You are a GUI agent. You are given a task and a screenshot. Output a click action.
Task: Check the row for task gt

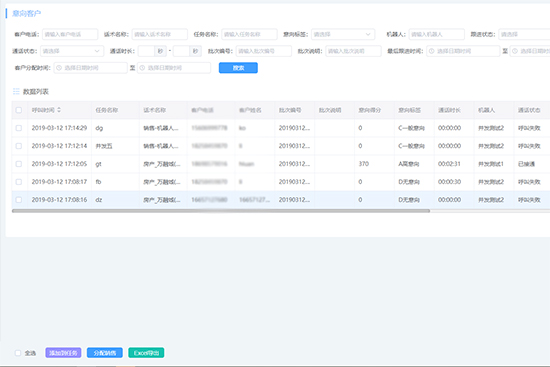coord(19,164)
